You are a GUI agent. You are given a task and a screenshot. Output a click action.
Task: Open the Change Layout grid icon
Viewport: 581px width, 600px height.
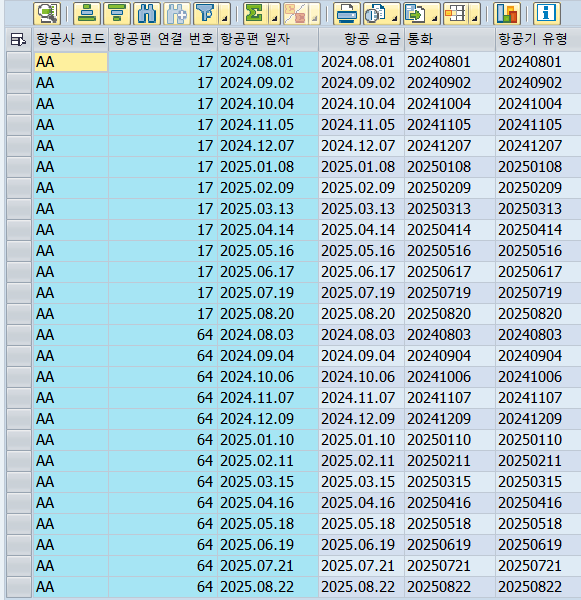pyautogui.click(x=455, y=13)
